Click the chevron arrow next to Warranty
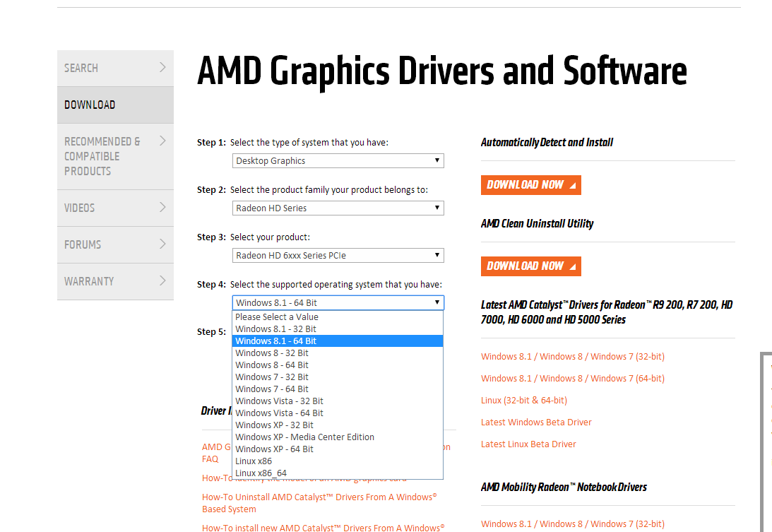 162,280
